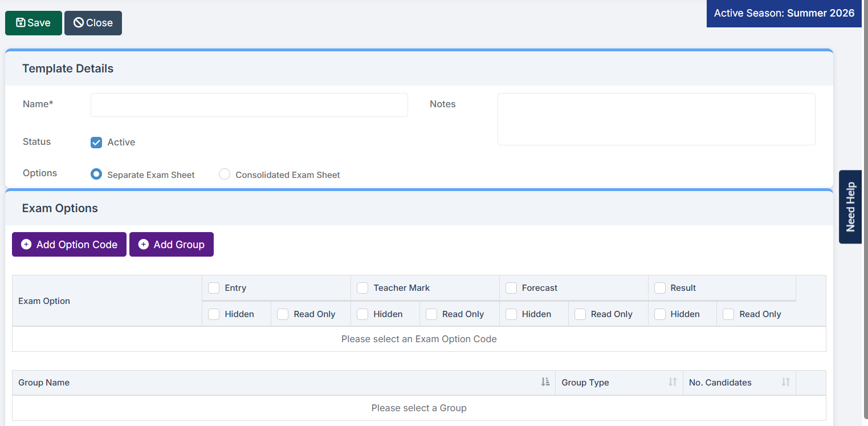Tick the Teacher Mark header checkbox

point(362,288)
